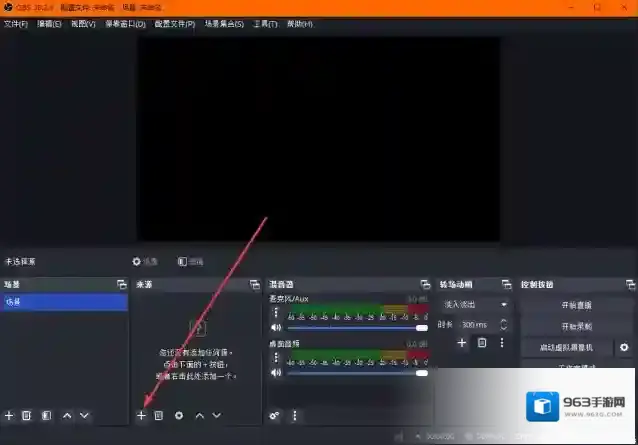Open audio mixer menu three dots
The image size is (638, 445).
click(295, 415)
